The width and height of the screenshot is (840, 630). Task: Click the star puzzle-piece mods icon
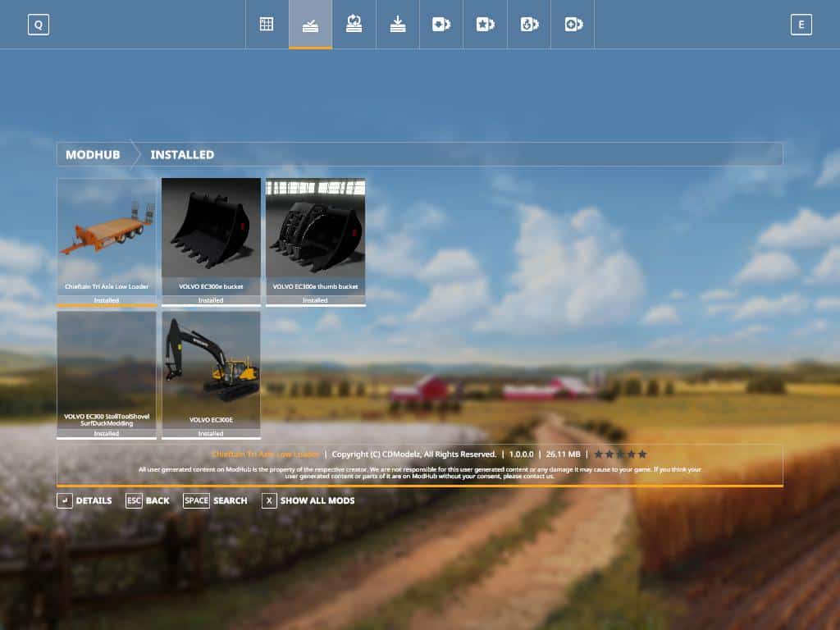[485, 25]
